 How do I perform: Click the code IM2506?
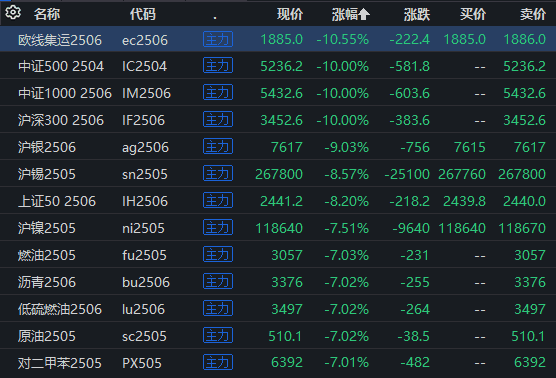coord(146,93)
